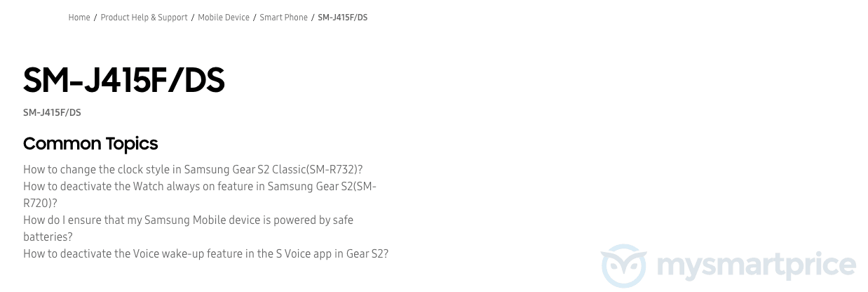
Task: Navigate to Mobile Device breadcrumb
Action: coord(224,18)
